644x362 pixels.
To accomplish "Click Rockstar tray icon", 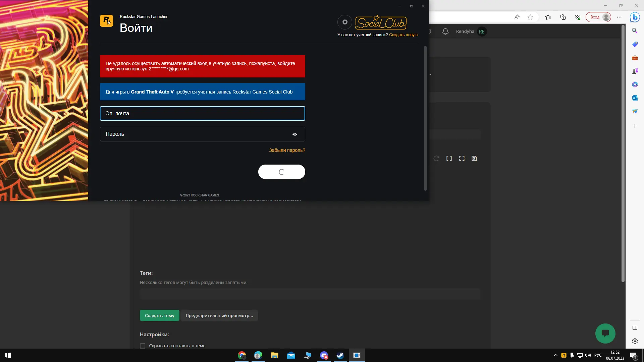I will (x=564, y=355).
